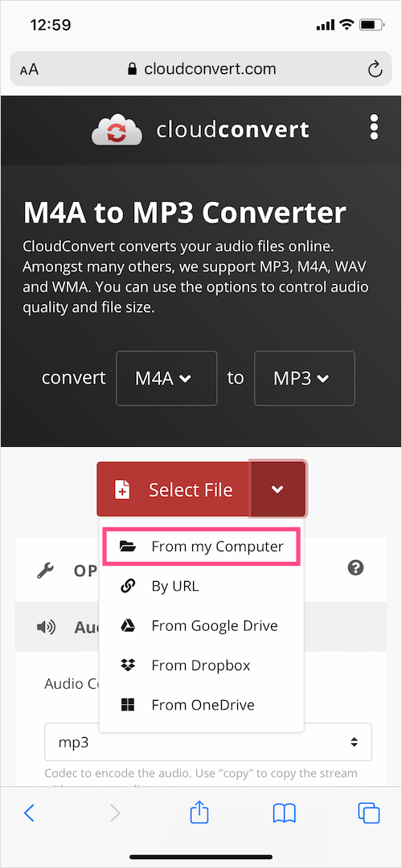Tap the speaker Audio section icon

pos(46,627)
